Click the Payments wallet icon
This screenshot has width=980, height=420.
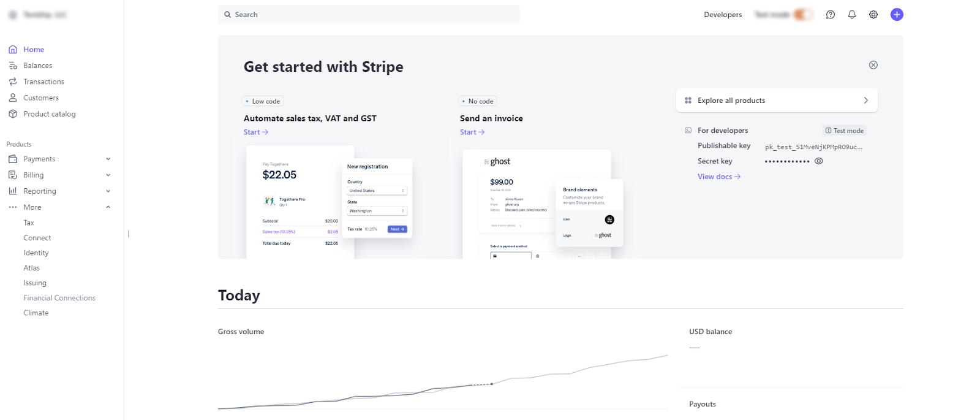[13, 159]
